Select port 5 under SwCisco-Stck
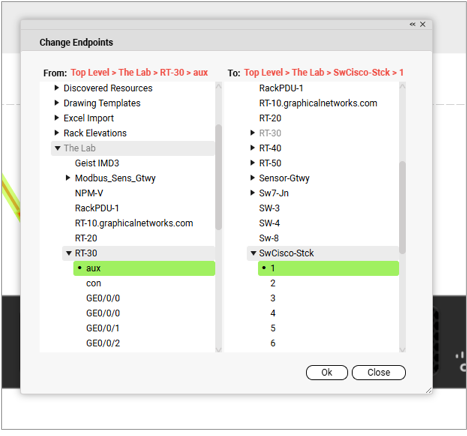Image resolution: width=467 pixels, height=436 pixels. click(x=273, y=328)
